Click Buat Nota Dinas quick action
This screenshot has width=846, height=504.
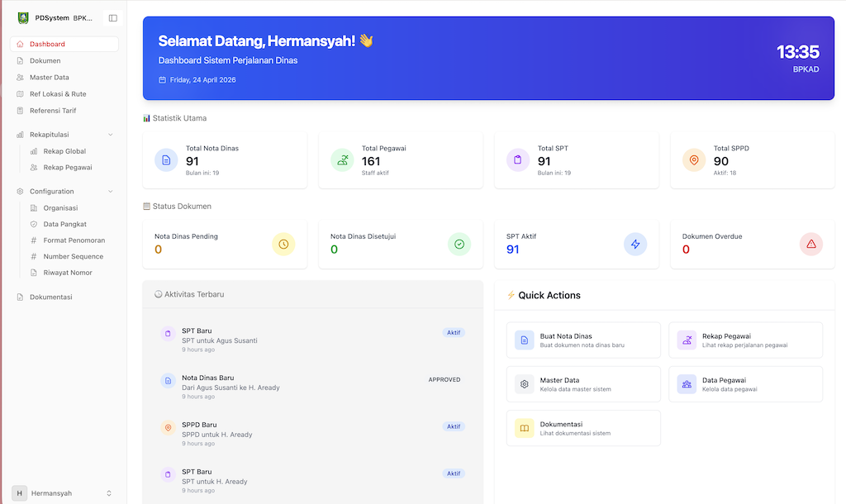click(x=583, y=340)
